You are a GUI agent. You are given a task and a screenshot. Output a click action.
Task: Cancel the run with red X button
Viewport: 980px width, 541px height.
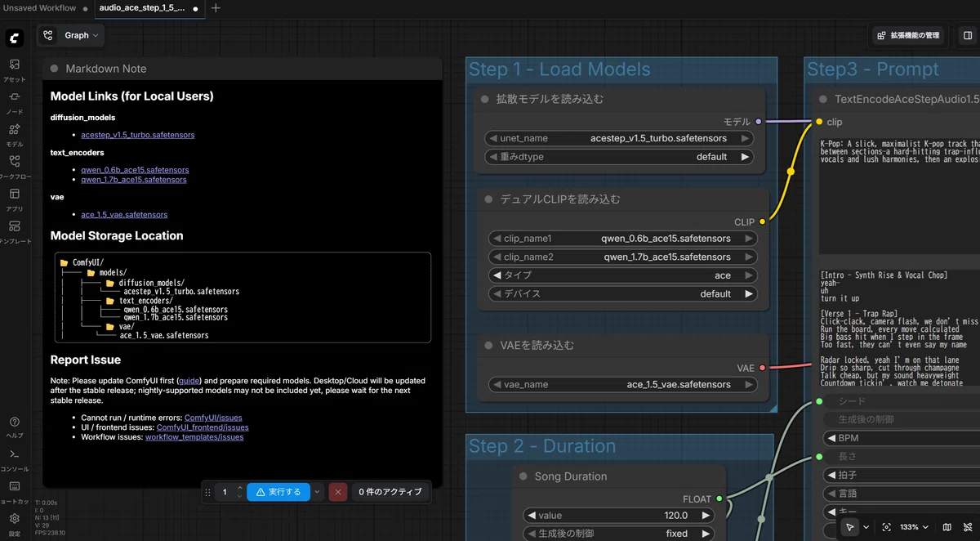338,492
